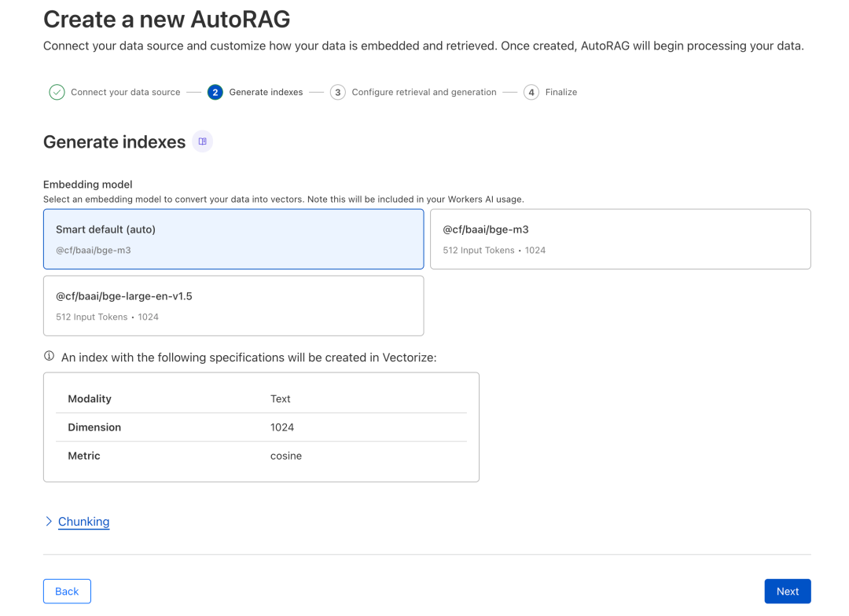Open the Chunking link
849x616 pixels.
[83, 521]
